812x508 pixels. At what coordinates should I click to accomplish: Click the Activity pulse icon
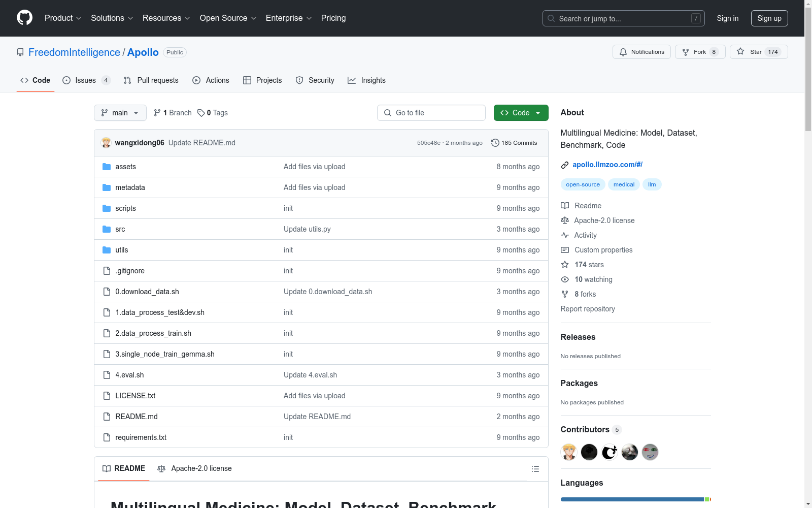(x=565, y=235)
